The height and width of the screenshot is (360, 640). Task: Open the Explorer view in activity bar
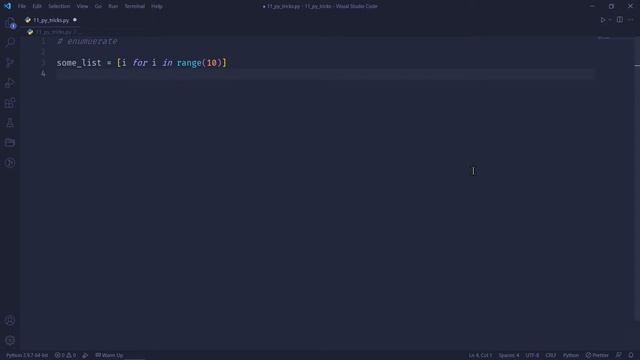point(10,23)
